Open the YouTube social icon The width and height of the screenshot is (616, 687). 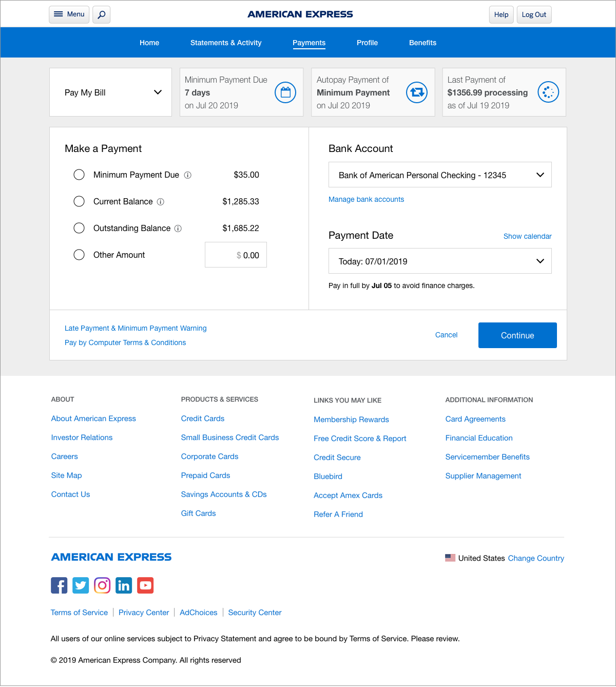pos(145,585)
